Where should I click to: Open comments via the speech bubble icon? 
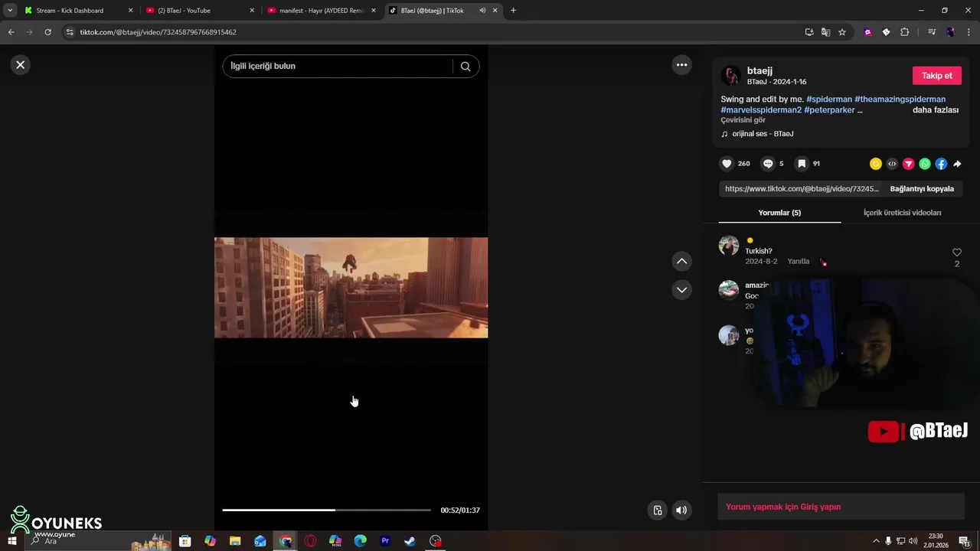768,164
